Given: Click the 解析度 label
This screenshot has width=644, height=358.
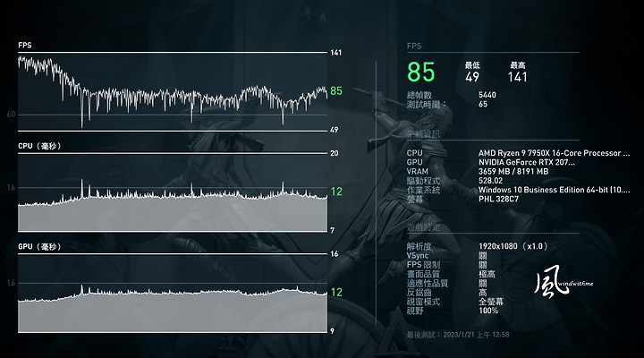Looking at the screenshot, I should click(x=419, y=246).
